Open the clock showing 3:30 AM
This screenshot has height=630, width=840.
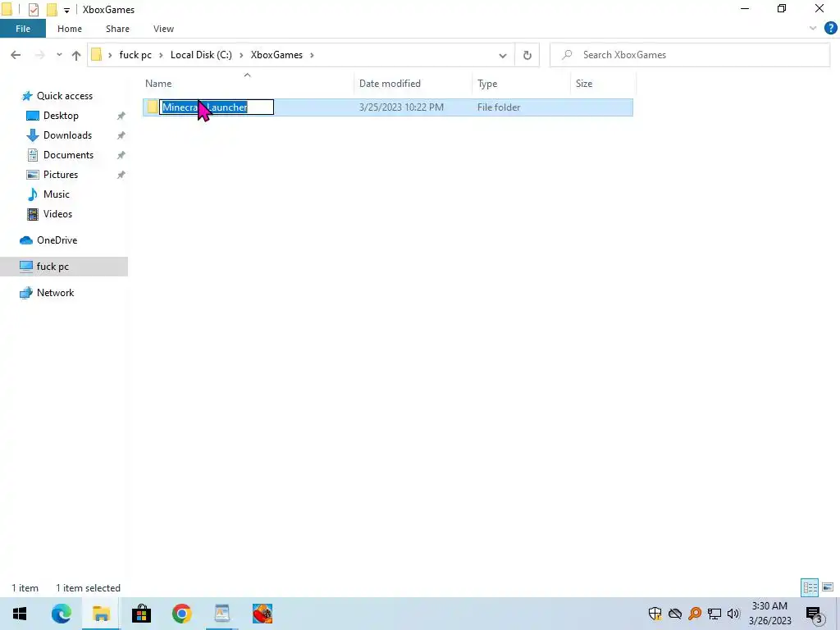769,614
